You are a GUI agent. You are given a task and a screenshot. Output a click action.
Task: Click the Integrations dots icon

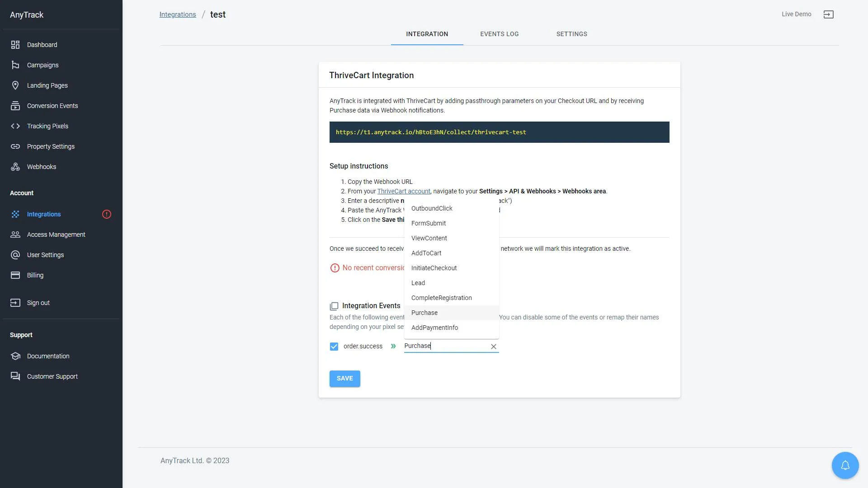[15, 214]
